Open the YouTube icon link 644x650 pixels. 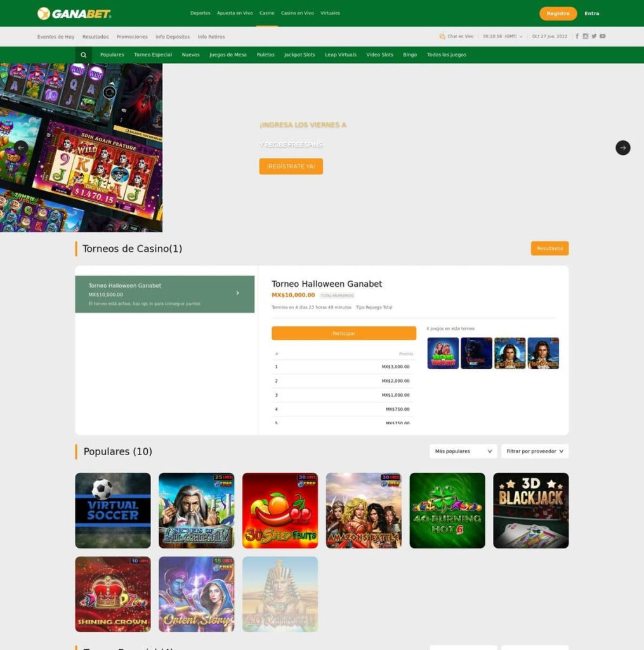603,36
